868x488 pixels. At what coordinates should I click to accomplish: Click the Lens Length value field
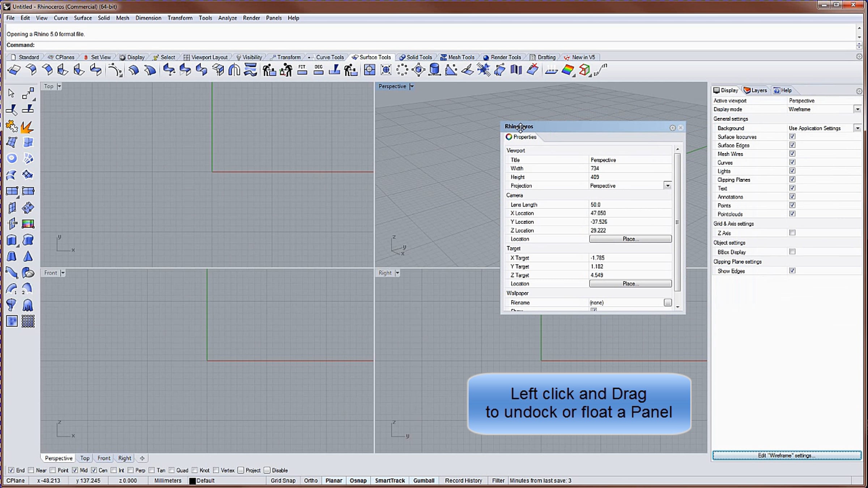[630, 205]
